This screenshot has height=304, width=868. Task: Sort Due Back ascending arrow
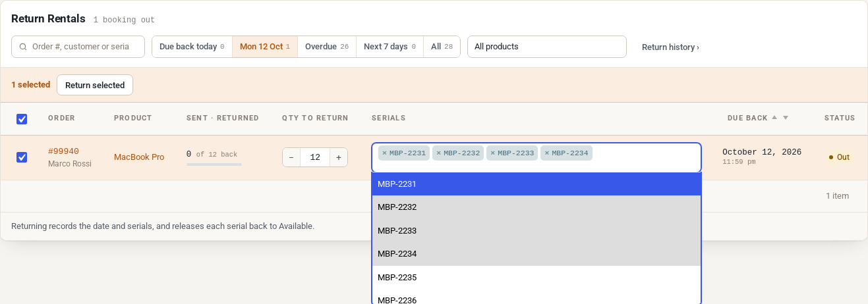click(x=774, y=118)
